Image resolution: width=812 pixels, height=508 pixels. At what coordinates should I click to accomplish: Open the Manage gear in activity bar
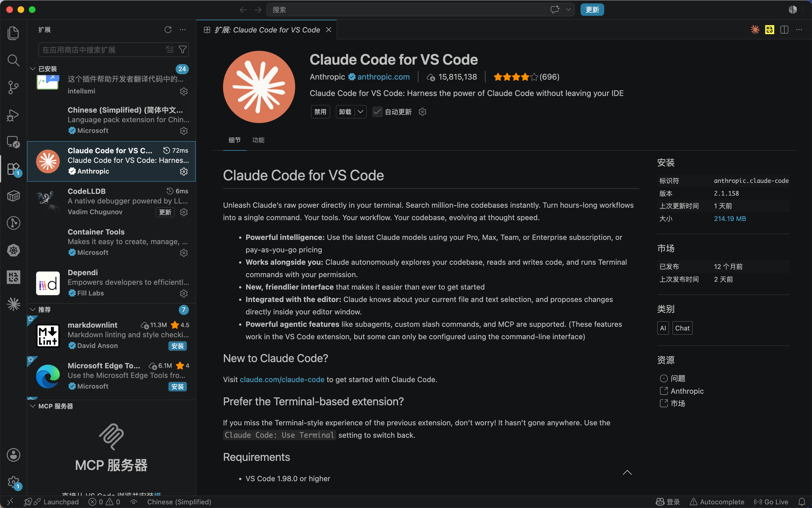coord(14,482)
